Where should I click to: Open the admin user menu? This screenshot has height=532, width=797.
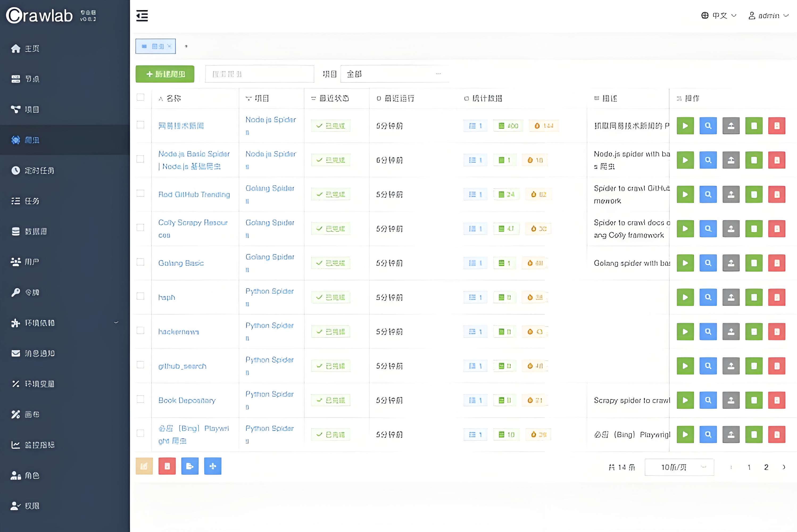[768, 16]
